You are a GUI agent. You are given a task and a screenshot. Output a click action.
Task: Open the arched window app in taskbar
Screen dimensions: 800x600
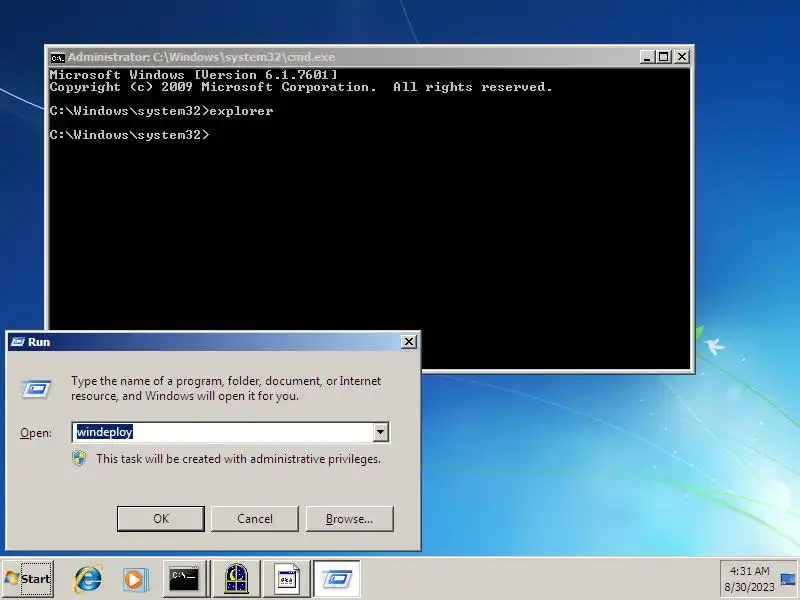coord(236,579)
